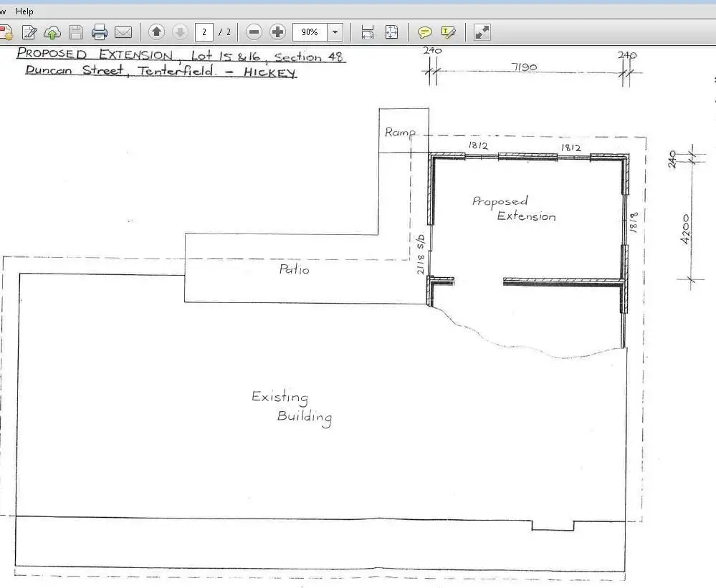Select the highlight text tool
This screenshot has height=588, width=716.
point(449,32)
